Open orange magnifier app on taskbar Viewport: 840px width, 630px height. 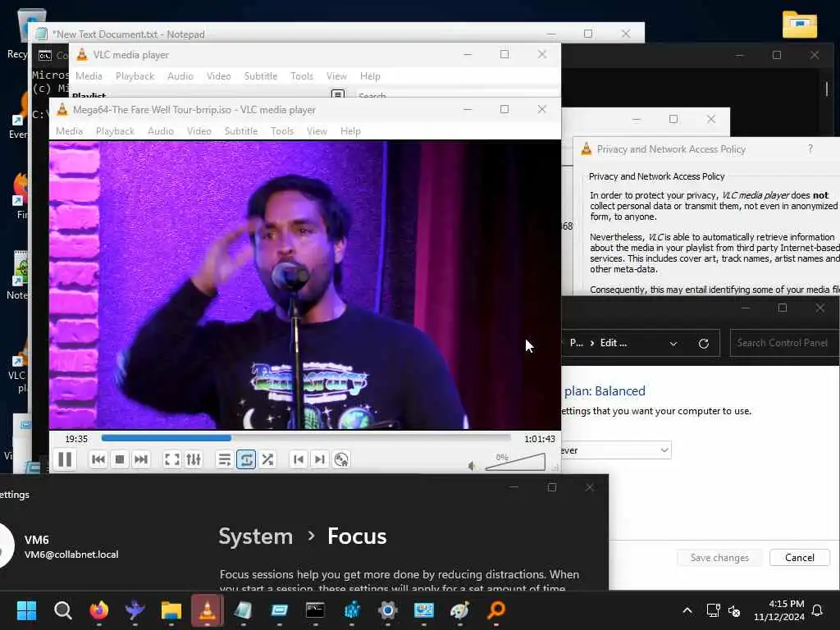(496, 610)
